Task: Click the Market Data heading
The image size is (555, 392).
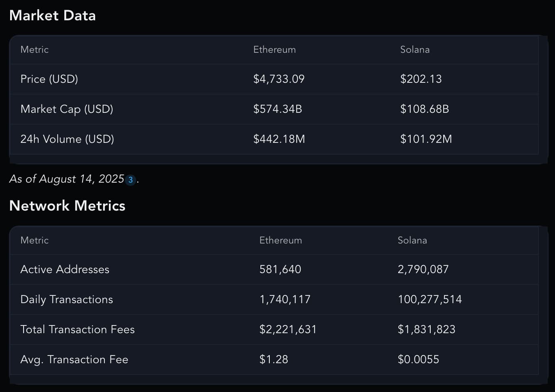Action: (52, 15)
